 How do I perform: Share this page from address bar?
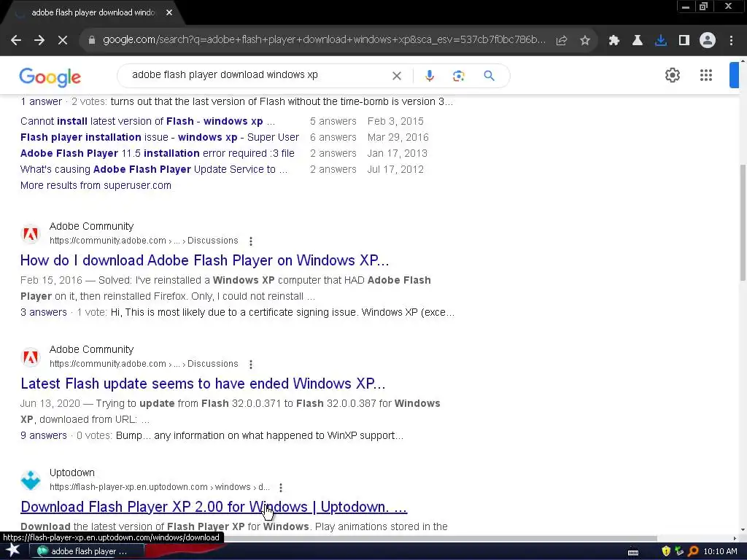[x=562, y=41]
